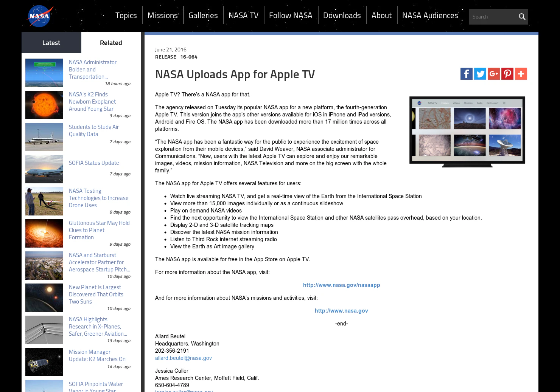Open the Galleries menu
Image resolution: width=560 pixels, height=392 pixels.
[x=203, y=15]
